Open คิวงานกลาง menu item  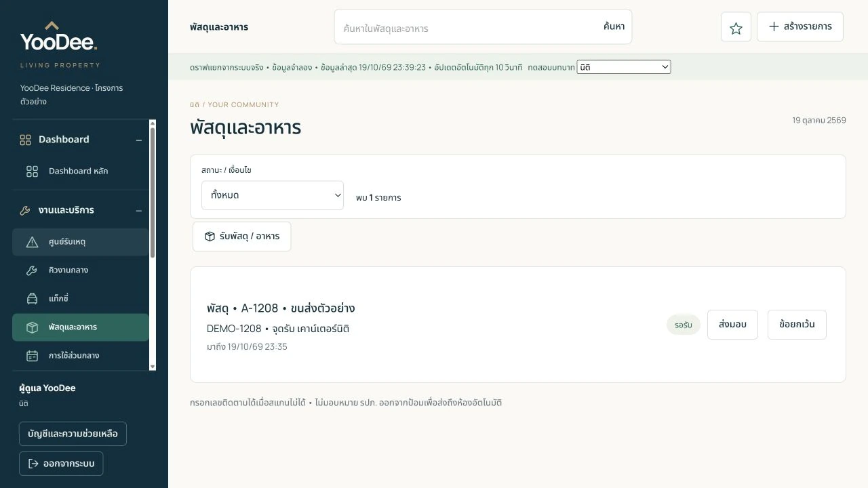[x=81, y=270]
